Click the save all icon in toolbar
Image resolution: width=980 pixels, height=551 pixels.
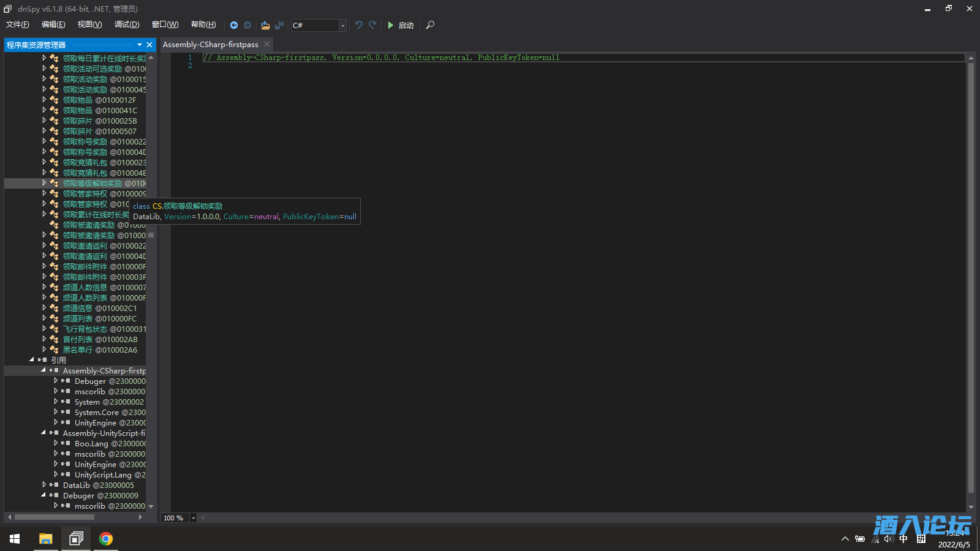point(279,25)
